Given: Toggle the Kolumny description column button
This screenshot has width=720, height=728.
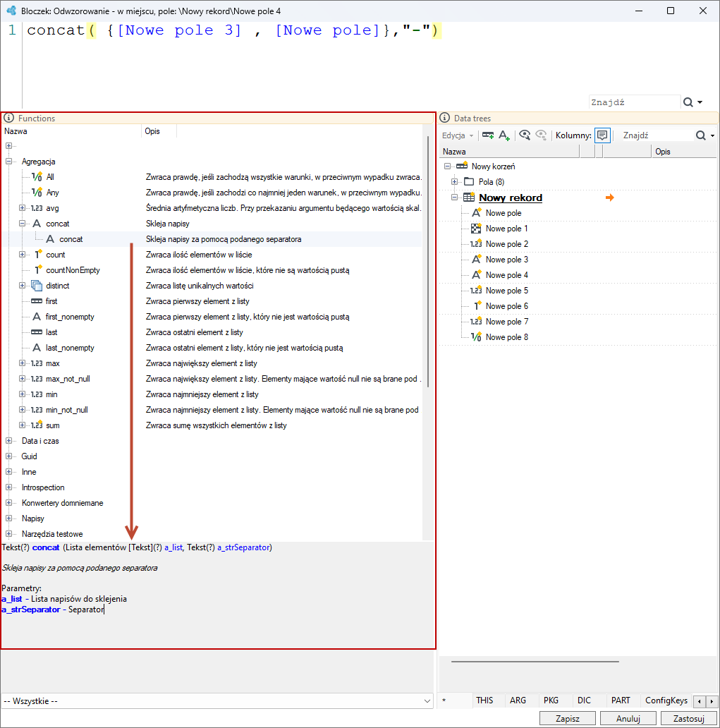Looking at the screenshot, I should pos(602,135).
